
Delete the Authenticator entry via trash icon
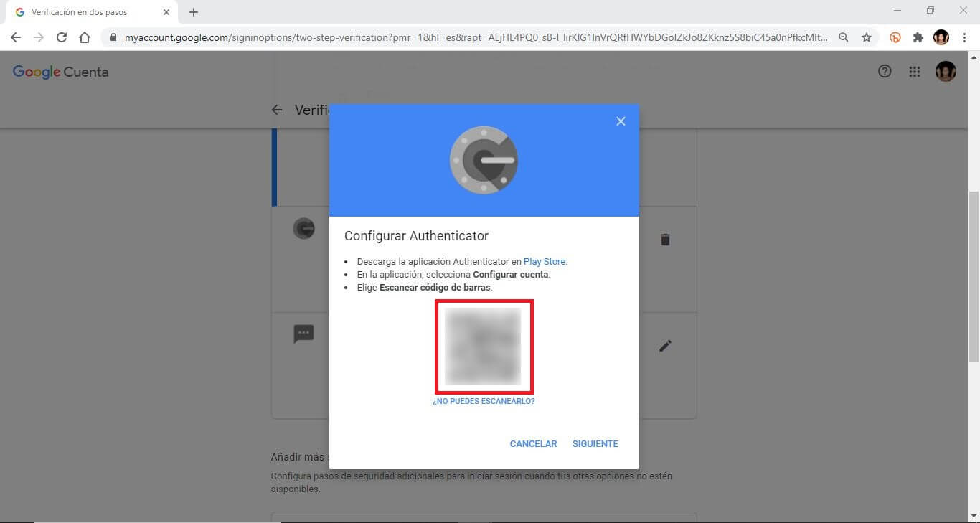665,240
